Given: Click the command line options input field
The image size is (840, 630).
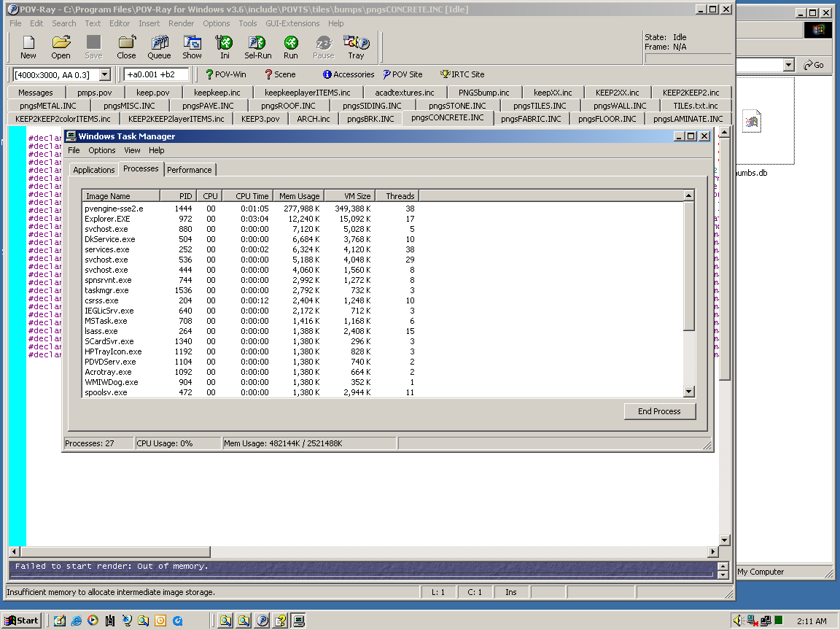Looking at the screenshot, I should click(x=157, y=74).
